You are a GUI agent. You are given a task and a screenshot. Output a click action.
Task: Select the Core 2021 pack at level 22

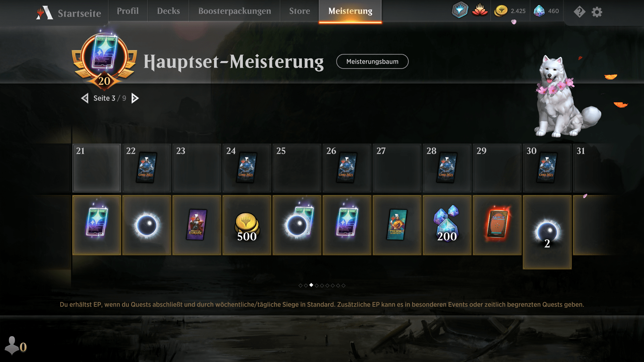click(146, 168)
